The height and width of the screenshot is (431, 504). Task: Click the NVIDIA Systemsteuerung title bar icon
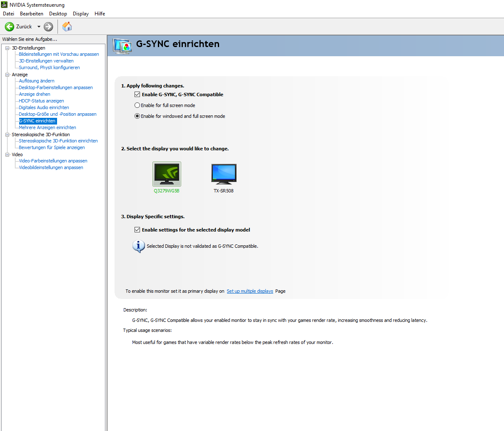4,5
